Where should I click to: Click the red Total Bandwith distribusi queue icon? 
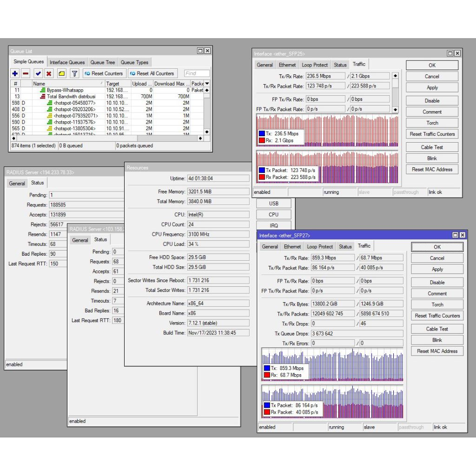coord(43,97)
